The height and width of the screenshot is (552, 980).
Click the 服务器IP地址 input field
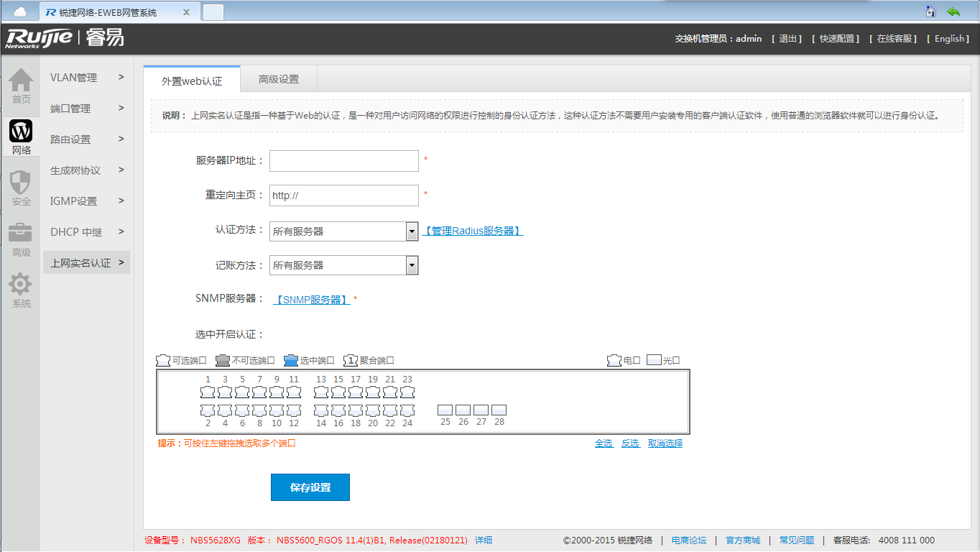click(344, 161)
